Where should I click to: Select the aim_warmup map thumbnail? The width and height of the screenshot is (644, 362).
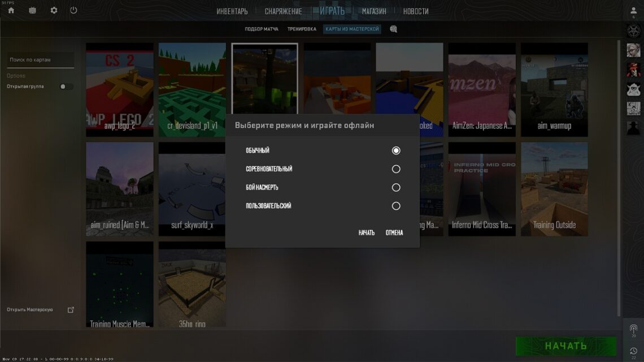[554, 89]
